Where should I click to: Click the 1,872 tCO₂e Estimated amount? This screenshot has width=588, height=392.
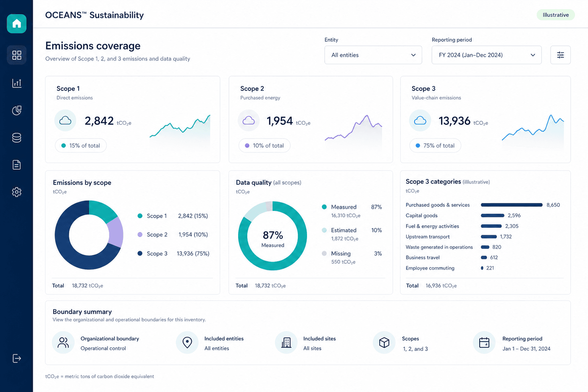click(345, 239)
